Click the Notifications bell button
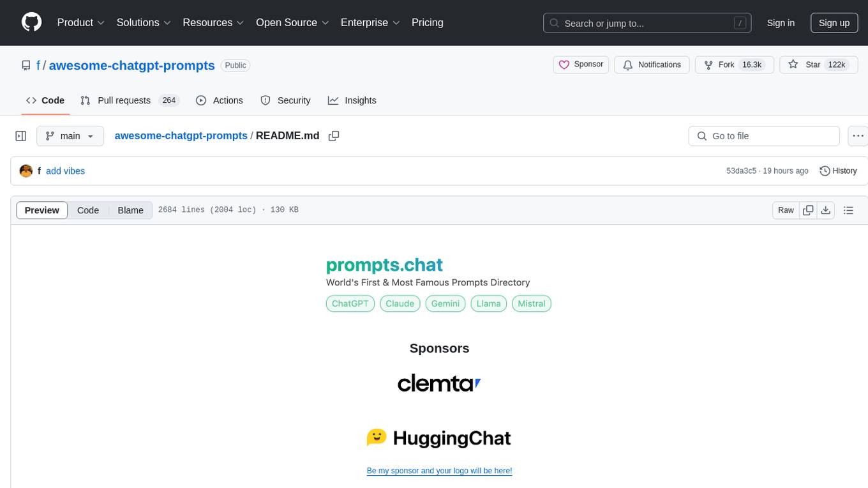The width and height of the screenshot is (868, 488). [652, 65]
